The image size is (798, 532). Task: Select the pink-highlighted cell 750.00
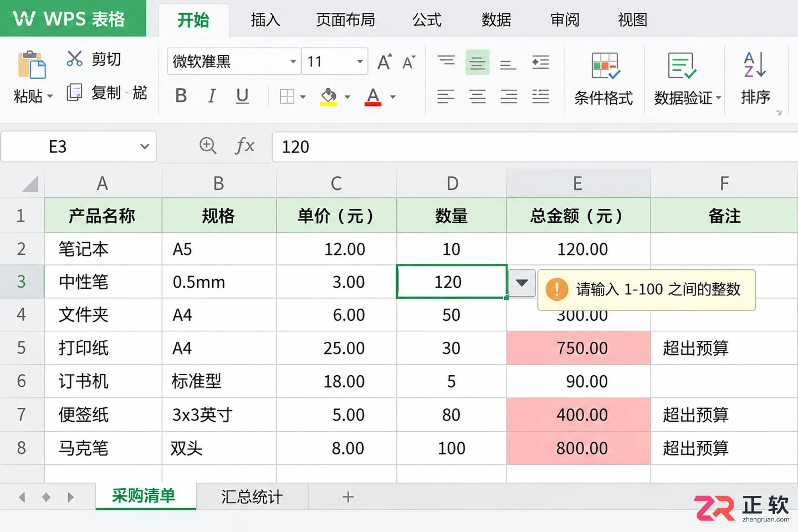tap(579, 348)
